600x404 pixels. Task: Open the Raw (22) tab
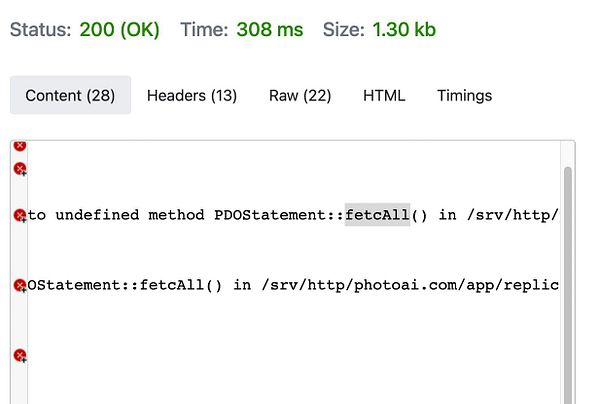(x=300, y=95)
